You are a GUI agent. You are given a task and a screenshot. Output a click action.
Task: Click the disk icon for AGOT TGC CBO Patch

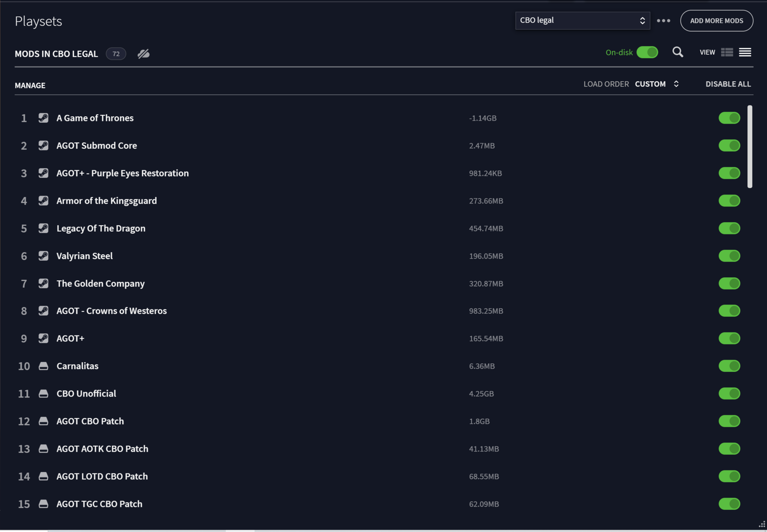43,504
